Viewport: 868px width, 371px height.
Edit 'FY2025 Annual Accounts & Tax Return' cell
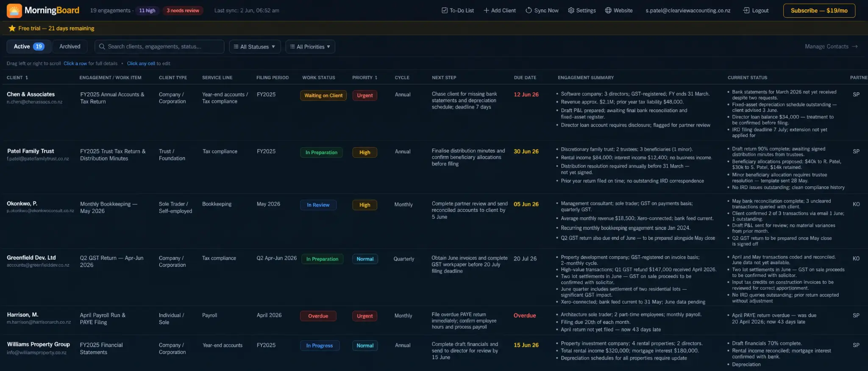click(112, 98)
